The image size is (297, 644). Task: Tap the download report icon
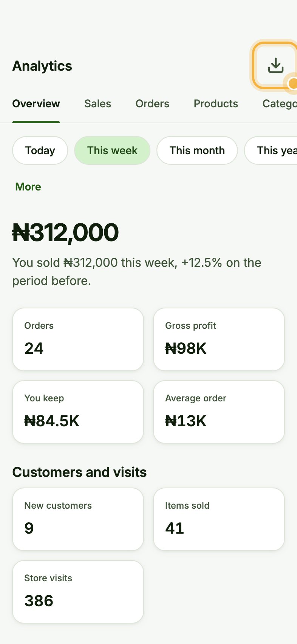pyautogui.click(x=276, y=65)
